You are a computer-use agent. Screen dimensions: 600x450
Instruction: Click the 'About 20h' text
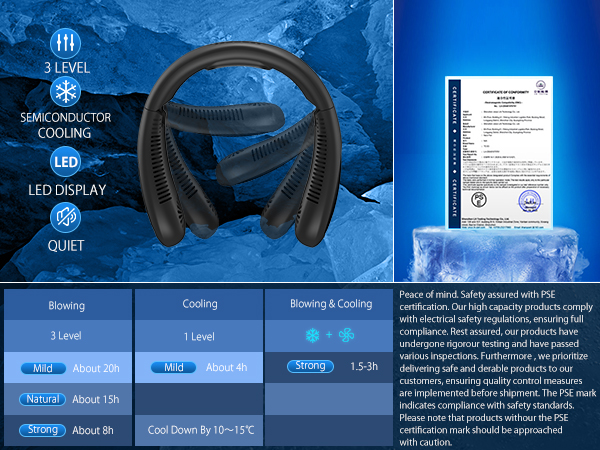(x=96, y=368)
